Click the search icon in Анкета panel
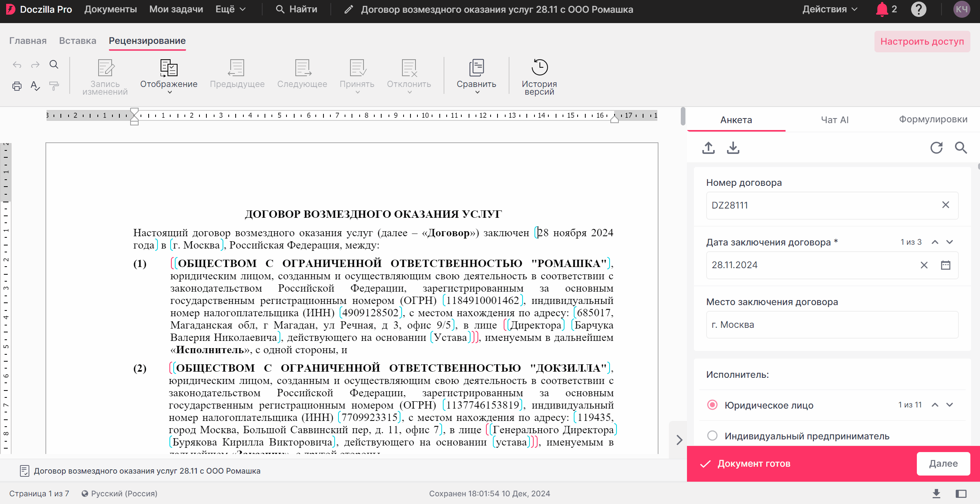This screenshot has height=504, width=980. 961,148
